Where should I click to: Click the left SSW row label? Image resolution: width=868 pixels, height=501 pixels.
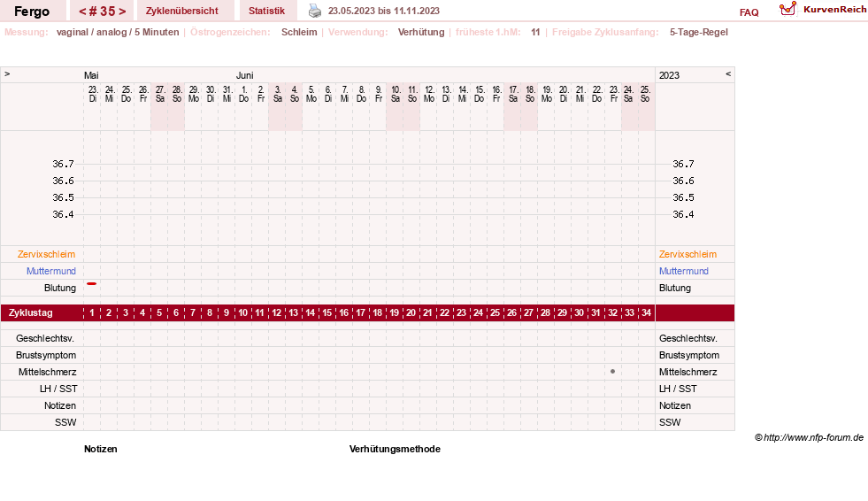pyautogui.click(x=65, y=422)
